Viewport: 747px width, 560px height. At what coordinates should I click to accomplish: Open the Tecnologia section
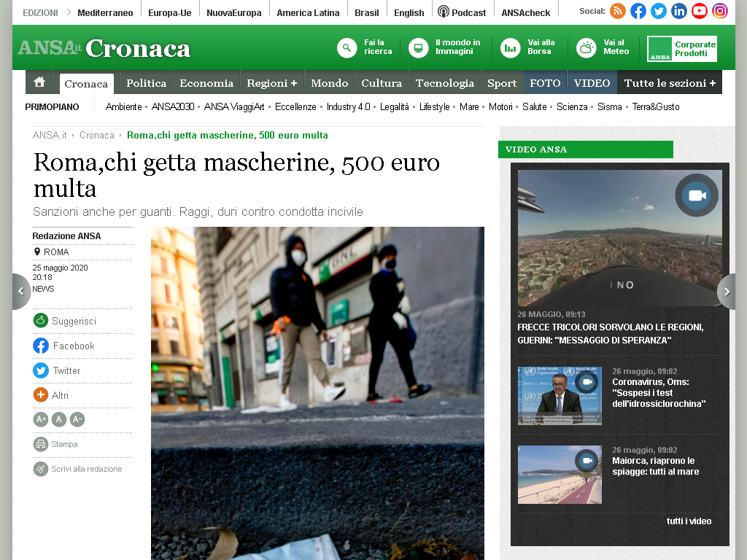click(x=445, y=83)
